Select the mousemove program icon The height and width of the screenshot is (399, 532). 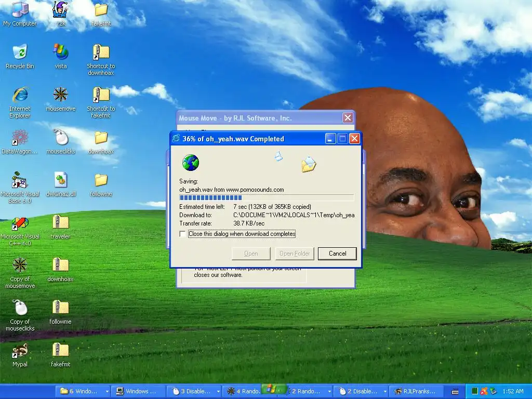click(60, 99)
